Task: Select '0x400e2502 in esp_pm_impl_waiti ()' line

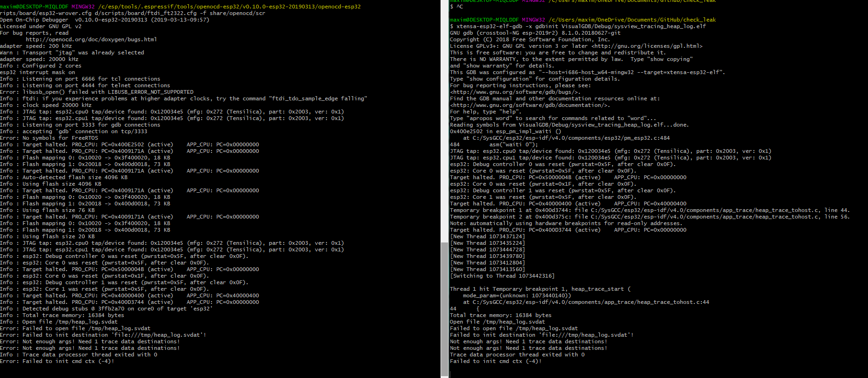Action: [505, 131]
